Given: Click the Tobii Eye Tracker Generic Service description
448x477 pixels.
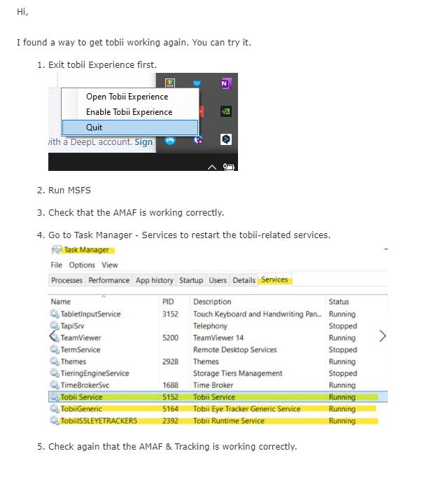Looking at the screenshot, I should coord(247,409).
